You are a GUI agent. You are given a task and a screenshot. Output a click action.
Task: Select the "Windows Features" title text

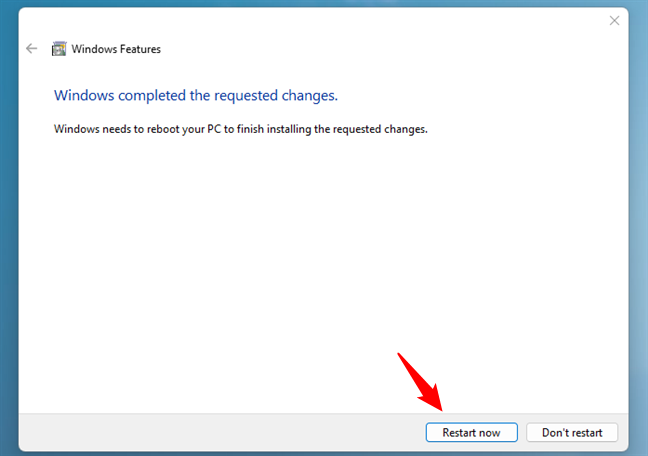point(118,49)
